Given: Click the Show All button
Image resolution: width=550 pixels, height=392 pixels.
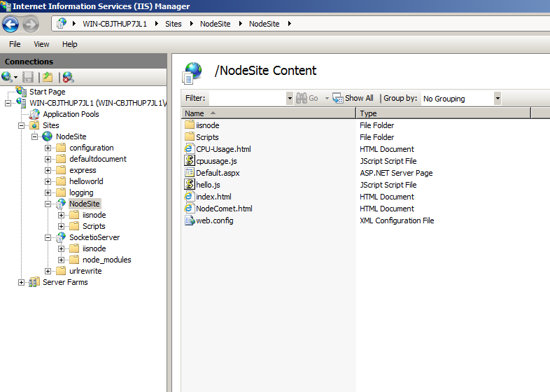Looking at the screenshot, I should 353,98.
